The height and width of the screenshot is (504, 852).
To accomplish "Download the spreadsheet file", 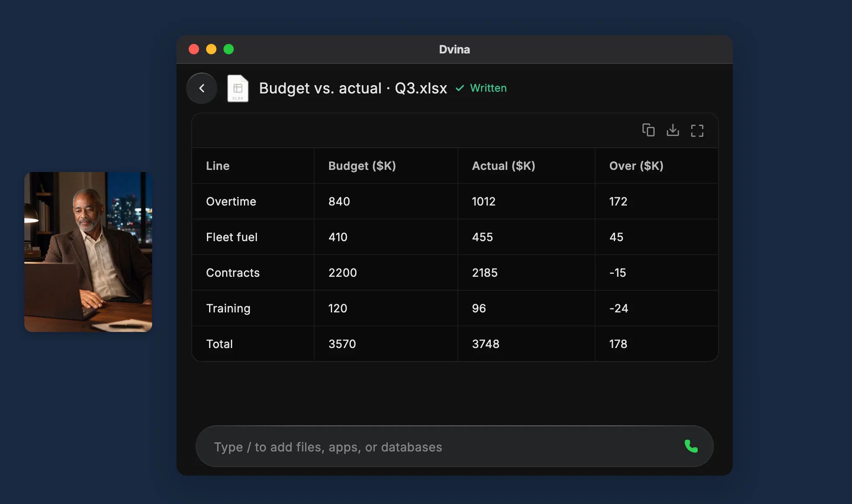I will pyautogui.click(x=672, y=130).
